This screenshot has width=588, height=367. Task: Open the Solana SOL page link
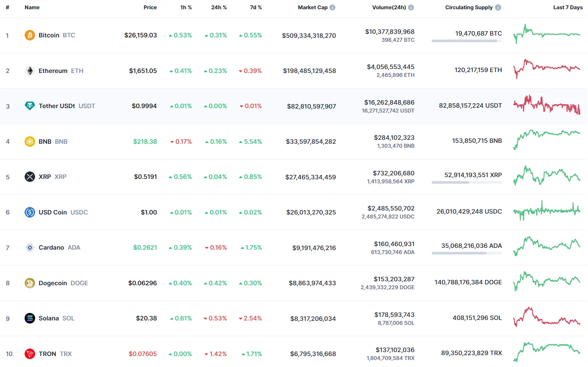(49, 318)
